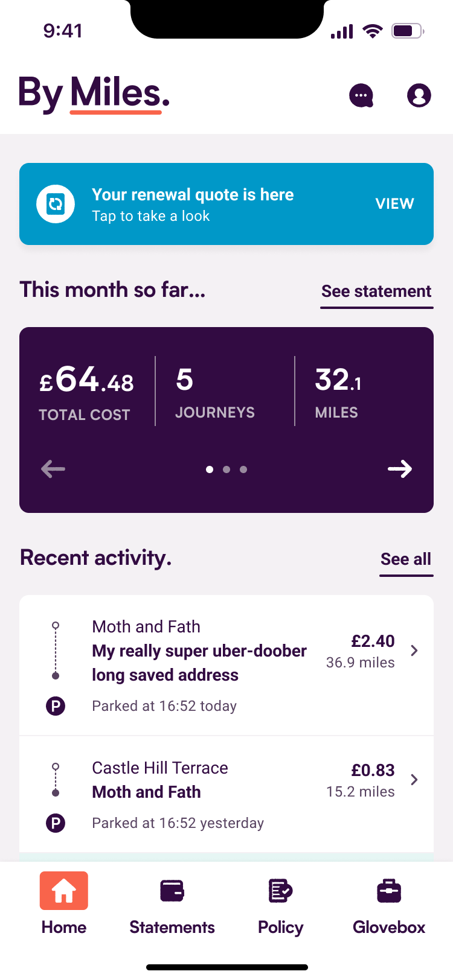Viewport: 453px width, 980px height.
Task: Open the Statements wallet icon
Action: click(172, 891)
